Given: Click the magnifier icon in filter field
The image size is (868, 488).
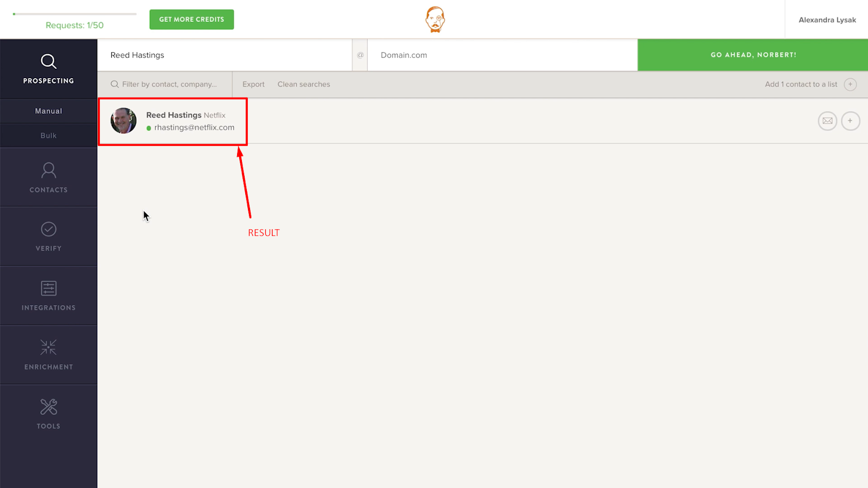Looking at the screenshot, I should [x=114, y=84].
